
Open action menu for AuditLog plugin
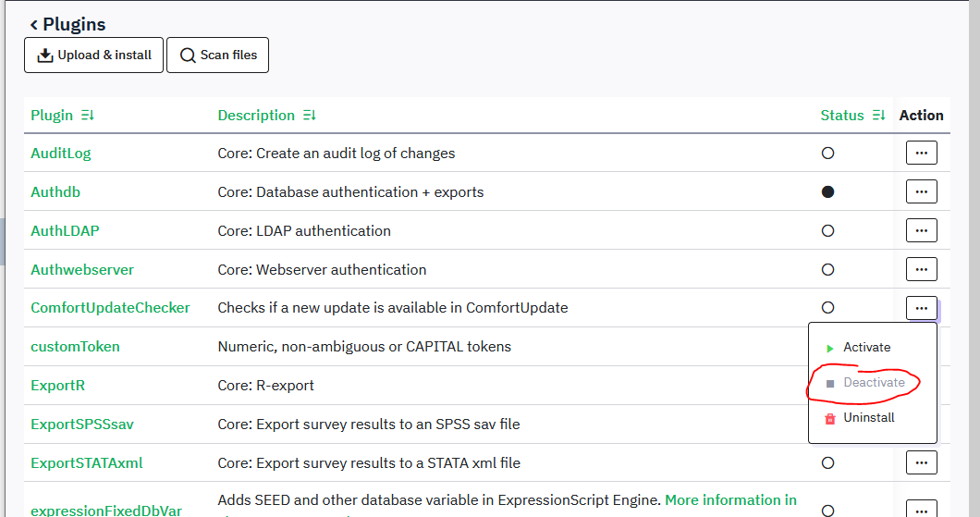coord(921,154)
